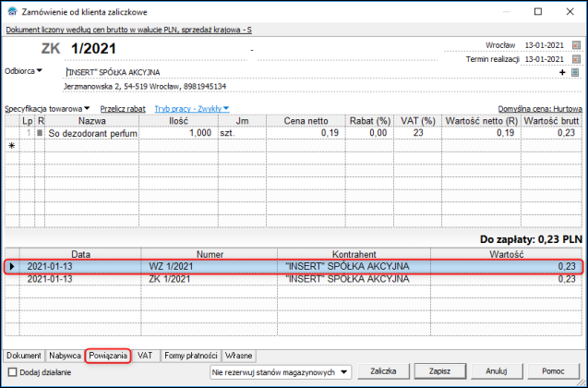Open Tryb pracy - Zwykły dropdown
Image resolution: width=588 pixels, height=388 pixels.
(192, 109)
